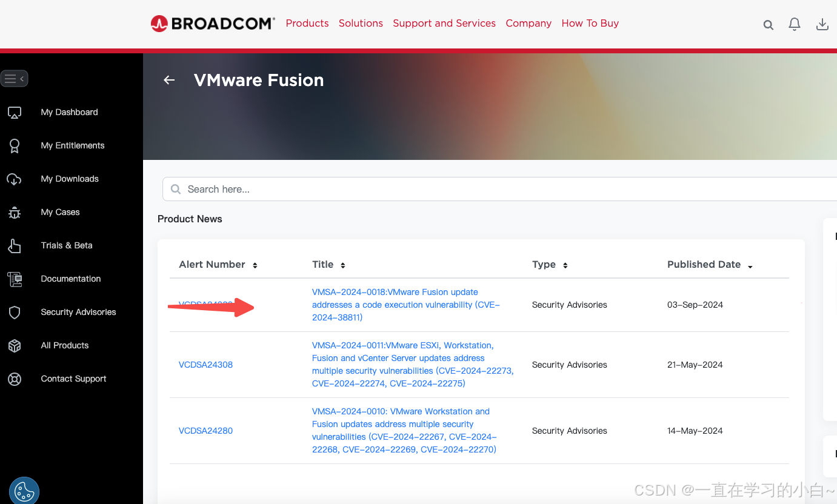Click the Trials & Beta hand icon
The width and height of the screenshot is (837, 504).
pos(15,246)
